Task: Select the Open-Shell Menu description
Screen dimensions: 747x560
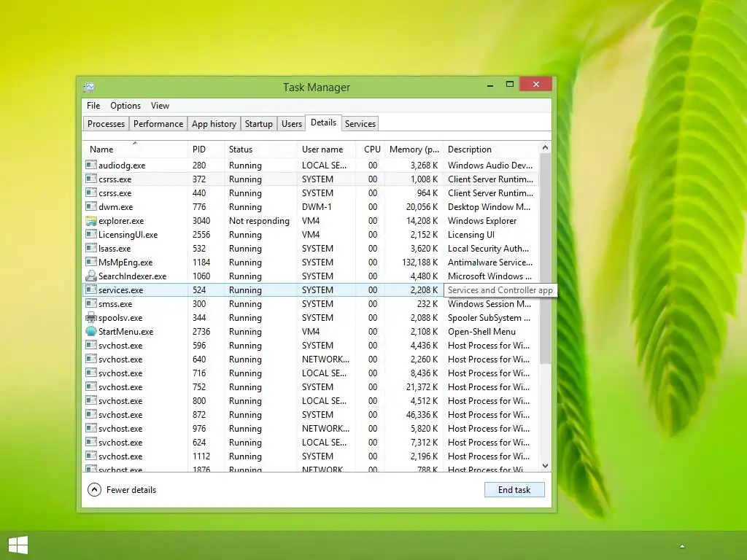Action: (481, 332)
